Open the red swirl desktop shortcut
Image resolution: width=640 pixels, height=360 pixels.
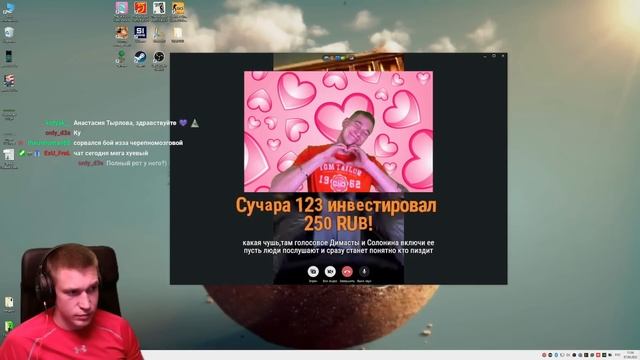click(x=140, y=8)
